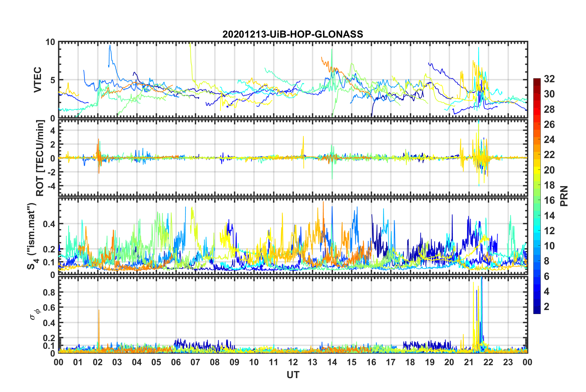Click the sigma phi y-axis tick 0.8
Viewport: 586px width, 392px height.
tap(50, 292)
